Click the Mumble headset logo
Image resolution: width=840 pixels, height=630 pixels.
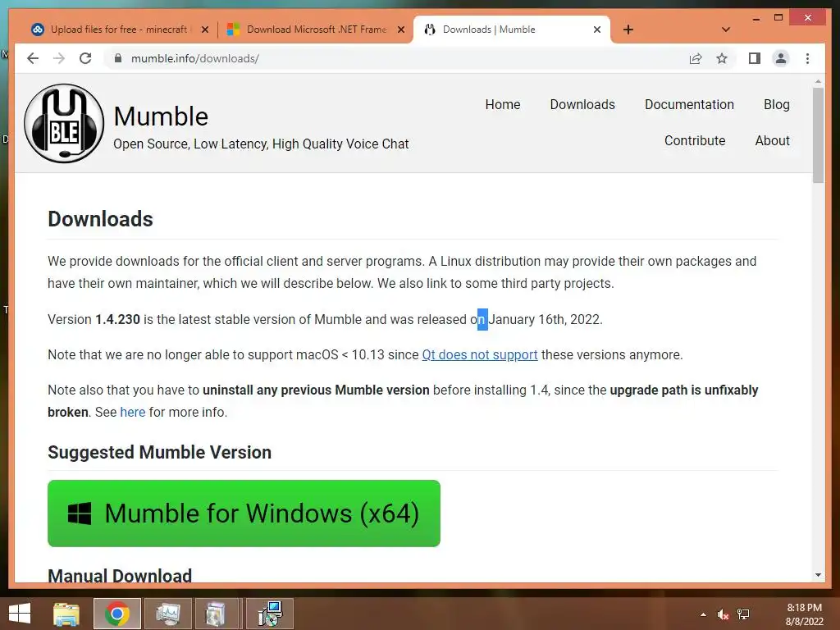tap(64, 123)
